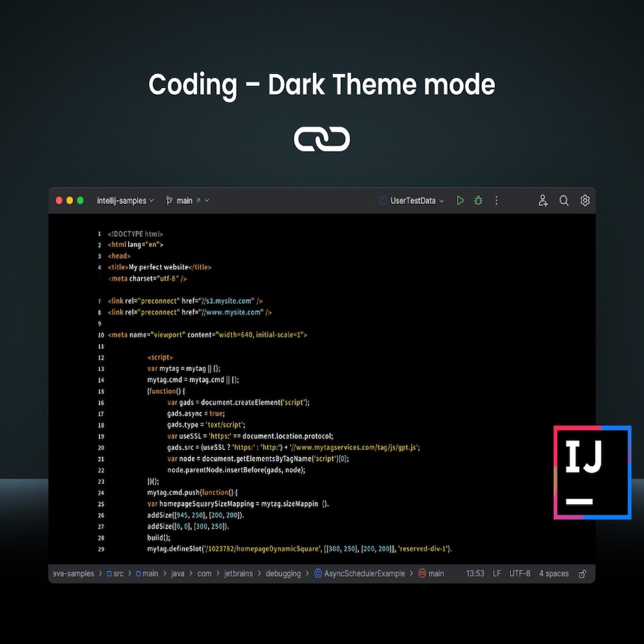Screen dimensions: 644x644
Task: Open the main branch dropdown
Action: pos(188,201)
